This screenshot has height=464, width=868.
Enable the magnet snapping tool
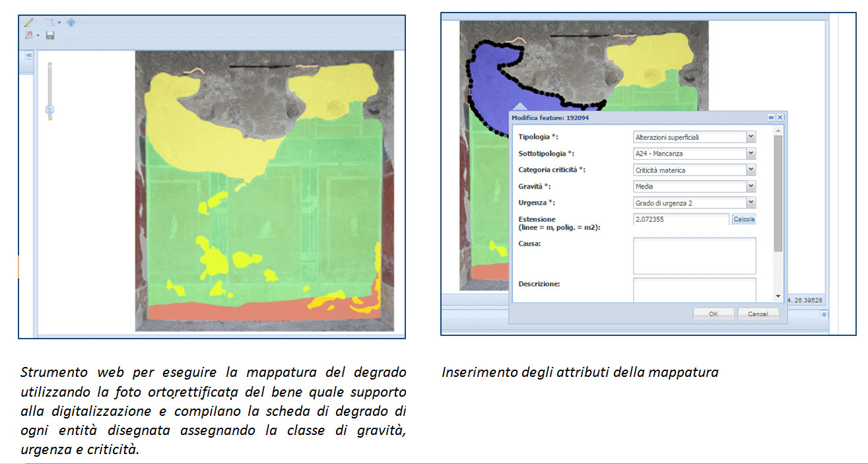tap(29, 35)
